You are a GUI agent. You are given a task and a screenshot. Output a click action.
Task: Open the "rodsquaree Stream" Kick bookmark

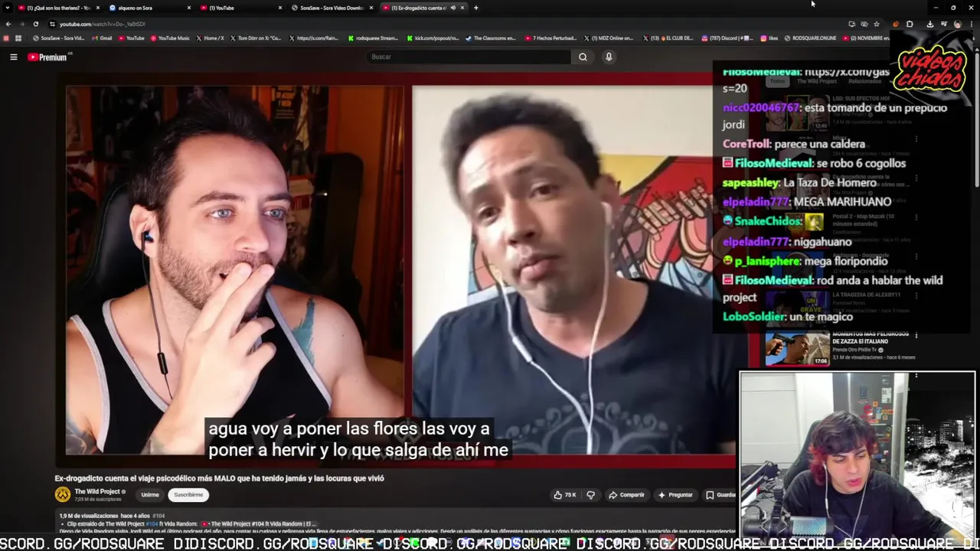point(373,38)
